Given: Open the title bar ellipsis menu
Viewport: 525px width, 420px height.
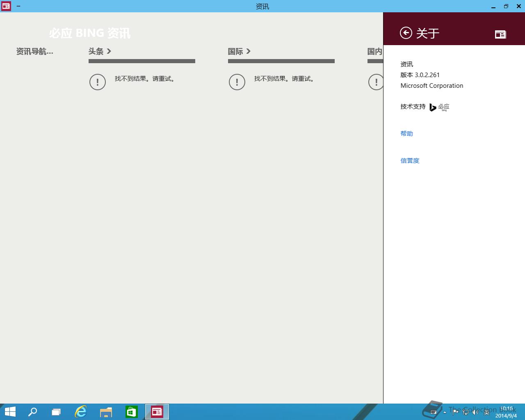Looking at the screenshot, I should click(x=18, y=6).
